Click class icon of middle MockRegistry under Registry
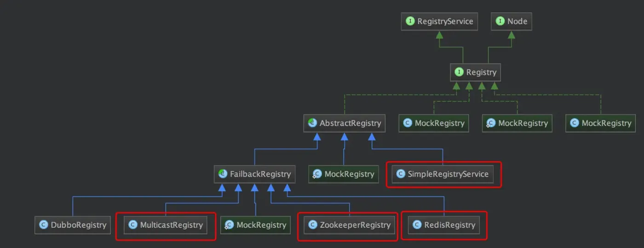This screenshot has width=644, height=248. tap(491, 123)
